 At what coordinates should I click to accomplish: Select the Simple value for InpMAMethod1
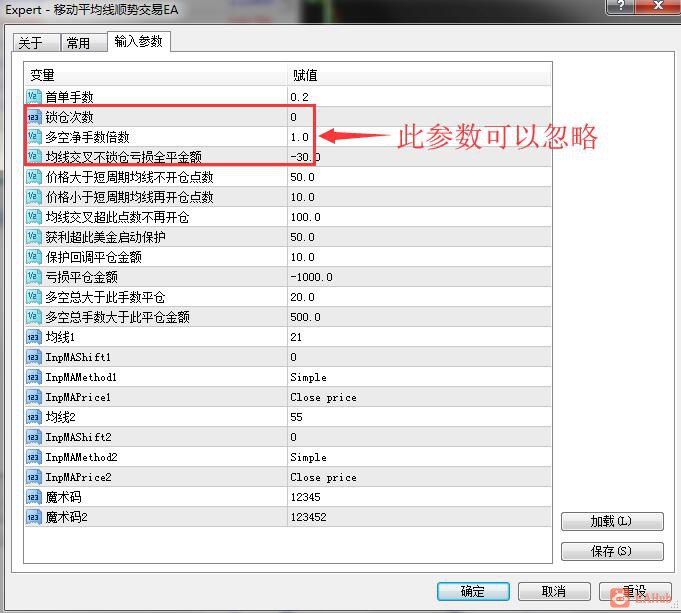pos(419,377)
